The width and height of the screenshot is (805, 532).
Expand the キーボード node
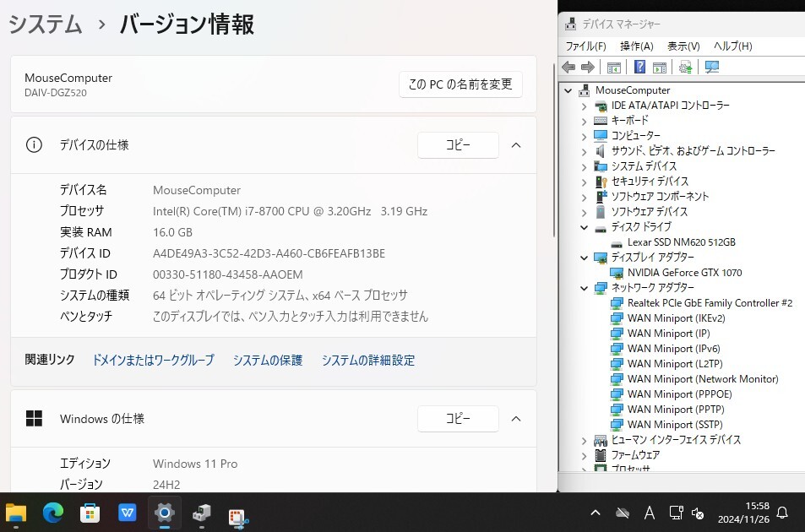584,121
